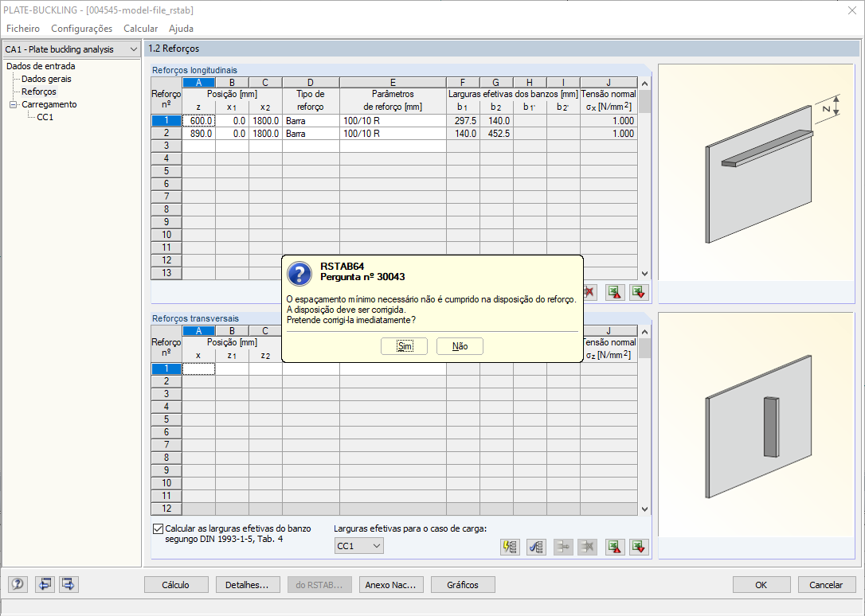Click the Cálculo button
This screenshot has height=616, width=865.
(176, 585)
